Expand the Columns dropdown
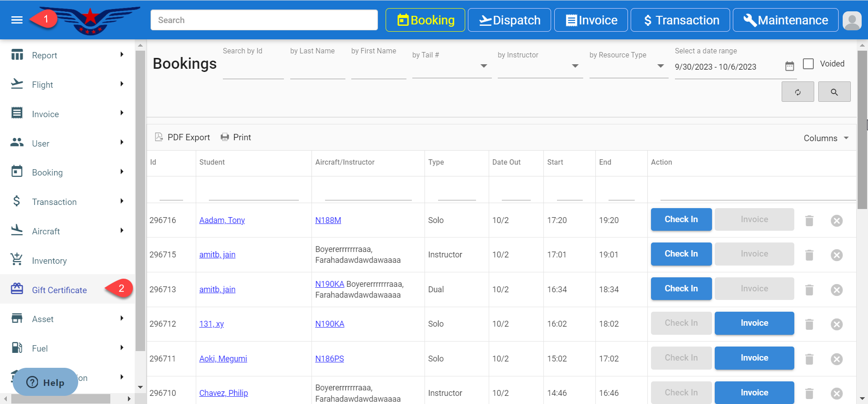This screenshot has height=404, width=868. [826, 138]
